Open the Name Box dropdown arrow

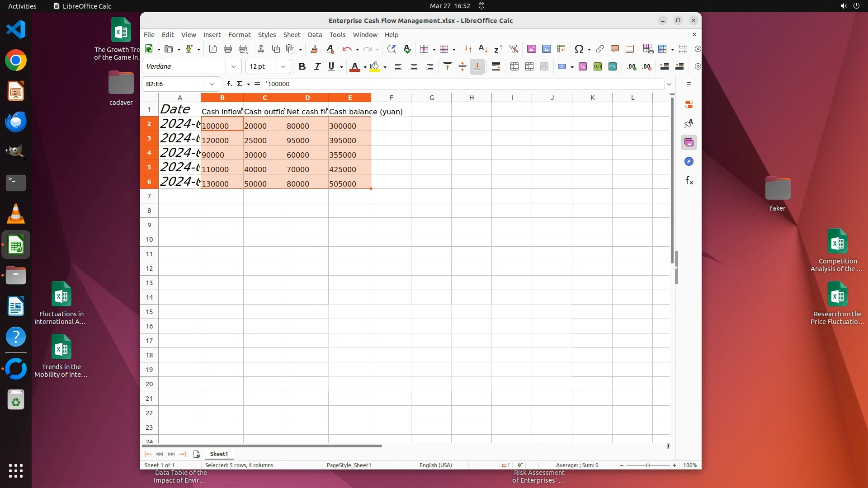(x=212, y=84)
